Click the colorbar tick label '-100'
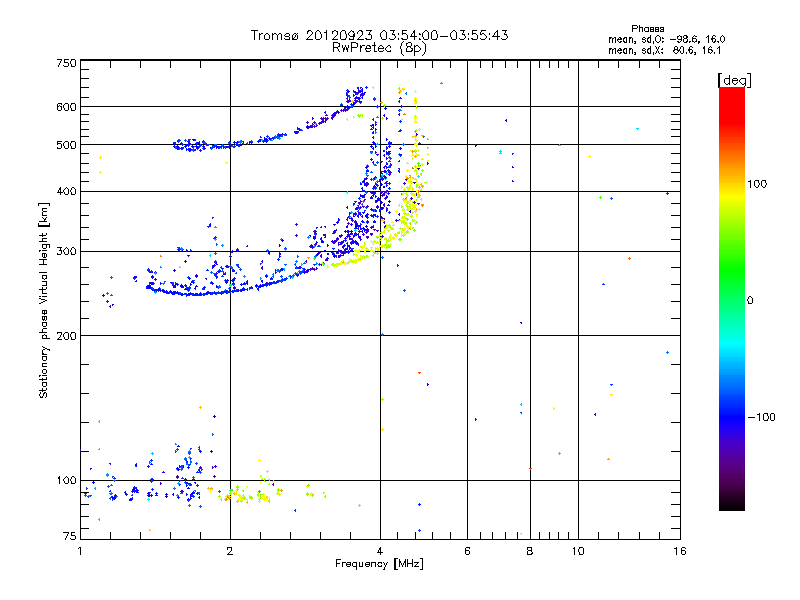This screenshot has height=600, width=800. pos(761,417)
